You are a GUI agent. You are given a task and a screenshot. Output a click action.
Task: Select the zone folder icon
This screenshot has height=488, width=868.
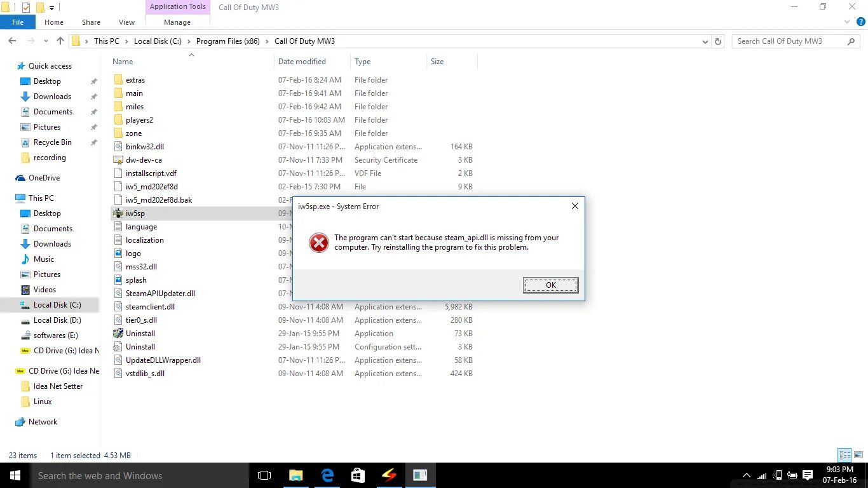118,133
